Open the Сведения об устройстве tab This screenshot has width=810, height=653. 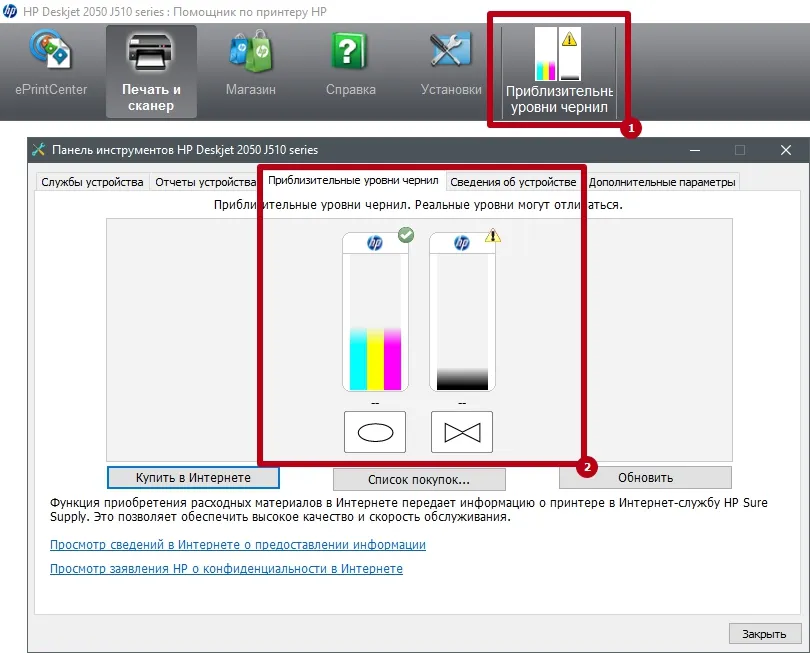tap(513, 182)
